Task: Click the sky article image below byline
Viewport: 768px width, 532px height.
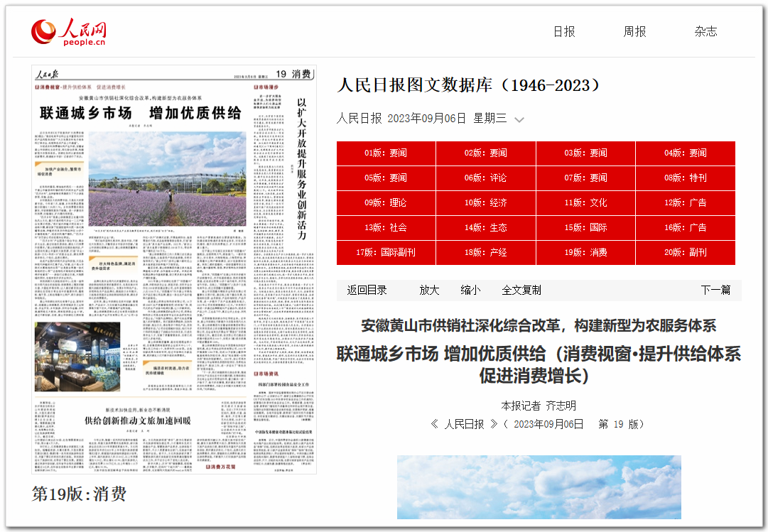Action: pos(539,487)
